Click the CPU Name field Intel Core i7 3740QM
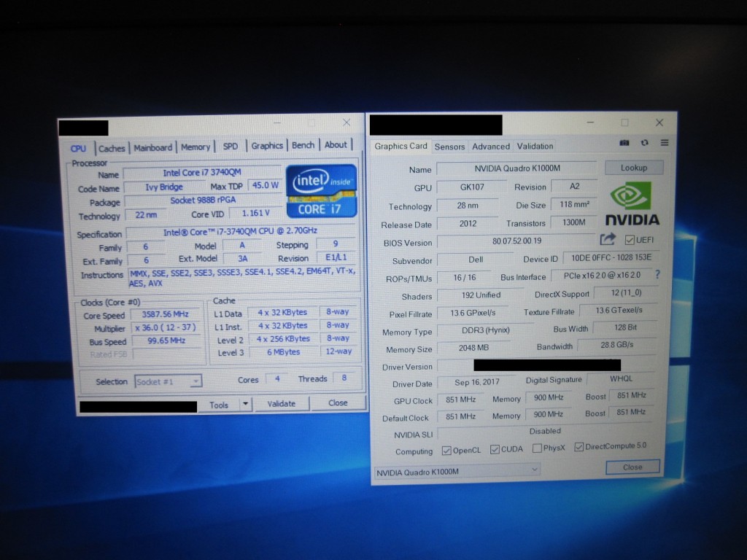The image size is (747, 560). 202,172
